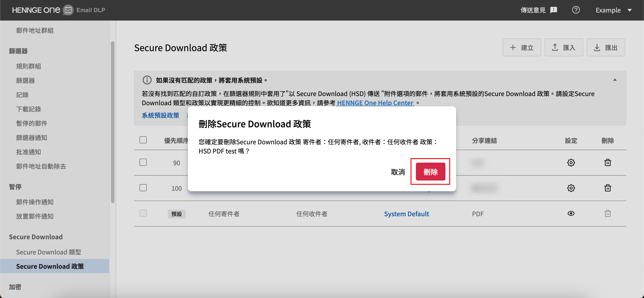644x298 pixels.
Task: Click the 設定 column header
Action: [571, 140]
